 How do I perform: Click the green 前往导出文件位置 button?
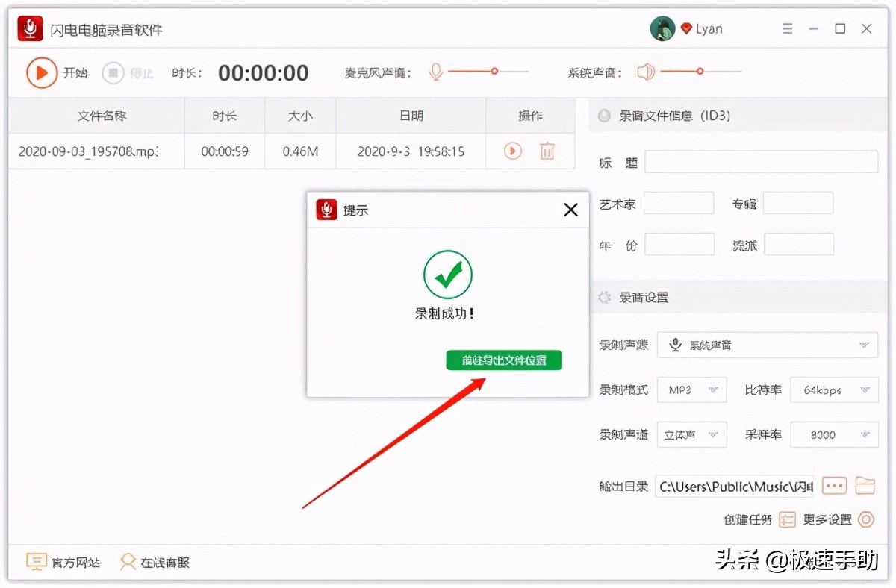503,360
